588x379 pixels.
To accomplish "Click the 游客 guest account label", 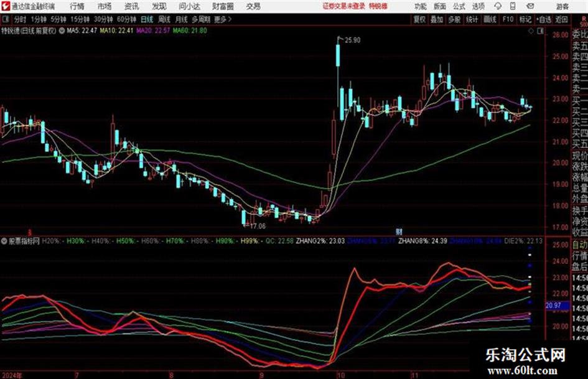I will click(x=562, y=6).
